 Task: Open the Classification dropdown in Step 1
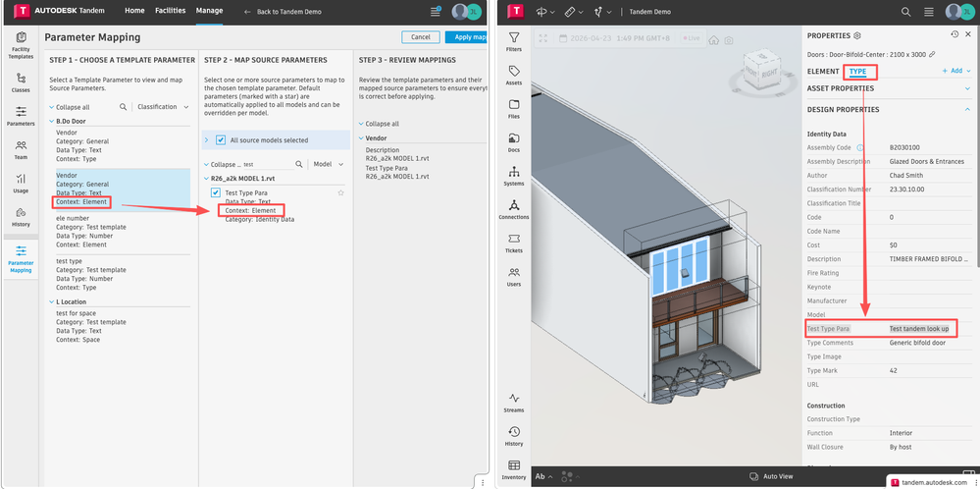(x=163, y=107)
